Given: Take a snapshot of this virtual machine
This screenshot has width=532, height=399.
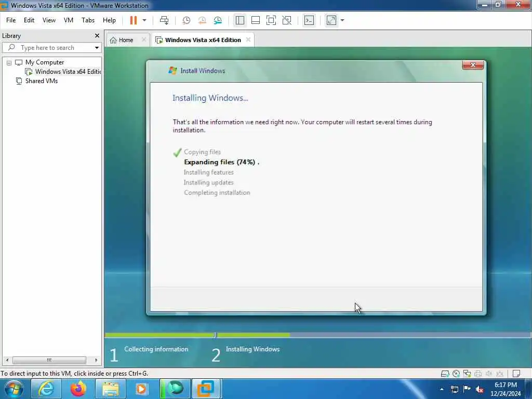Looking at the screenshot, I should [187, 20].
